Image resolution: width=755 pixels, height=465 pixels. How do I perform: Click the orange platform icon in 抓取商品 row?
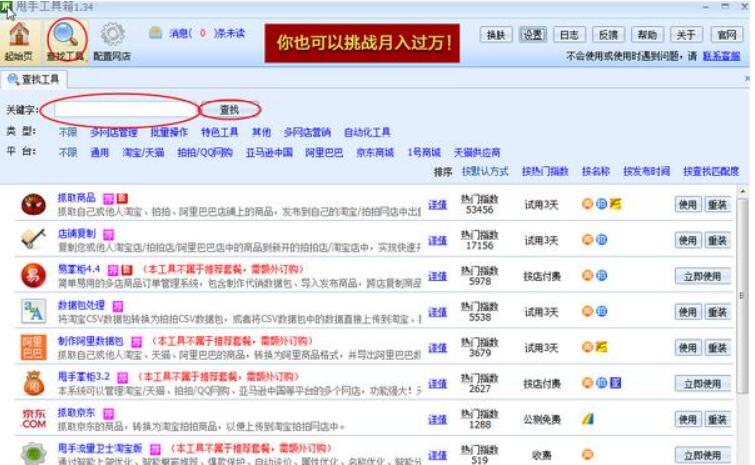(587, 204)
